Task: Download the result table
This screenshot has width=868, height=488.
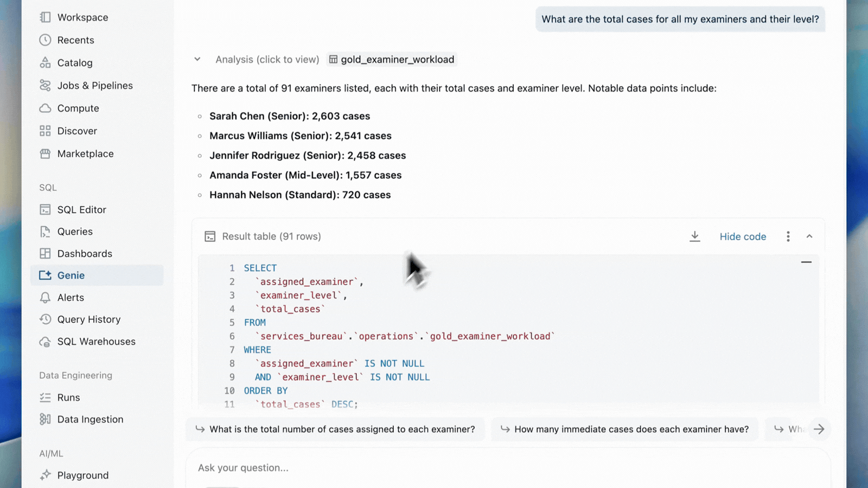Action: [x=695, y=236]
